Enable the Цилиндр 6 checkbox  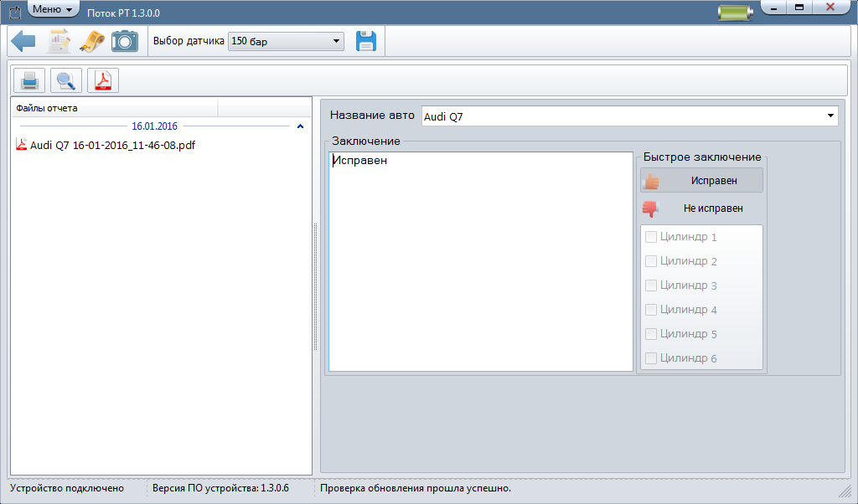click(651, 358)
